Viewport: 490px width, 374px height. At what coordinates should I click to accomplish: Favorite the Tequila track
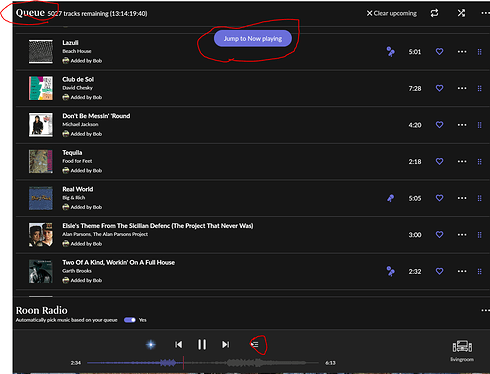click(439, 162)
